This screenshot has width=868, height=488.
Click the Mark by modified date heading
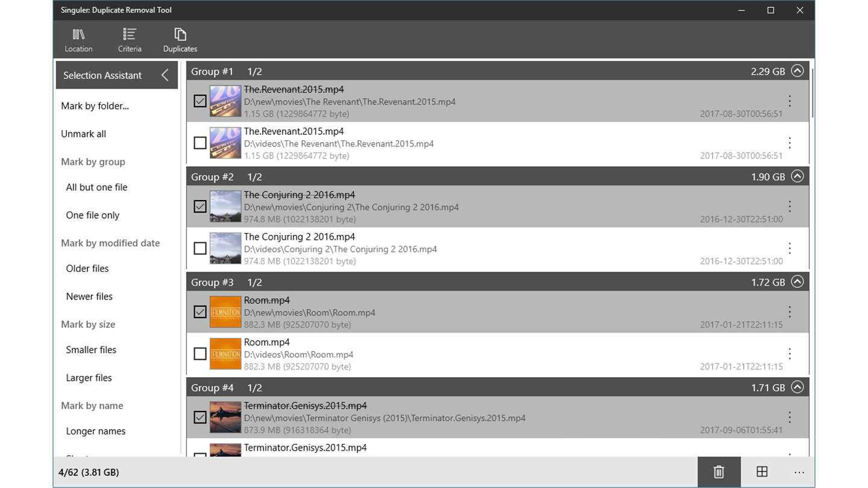110,243
